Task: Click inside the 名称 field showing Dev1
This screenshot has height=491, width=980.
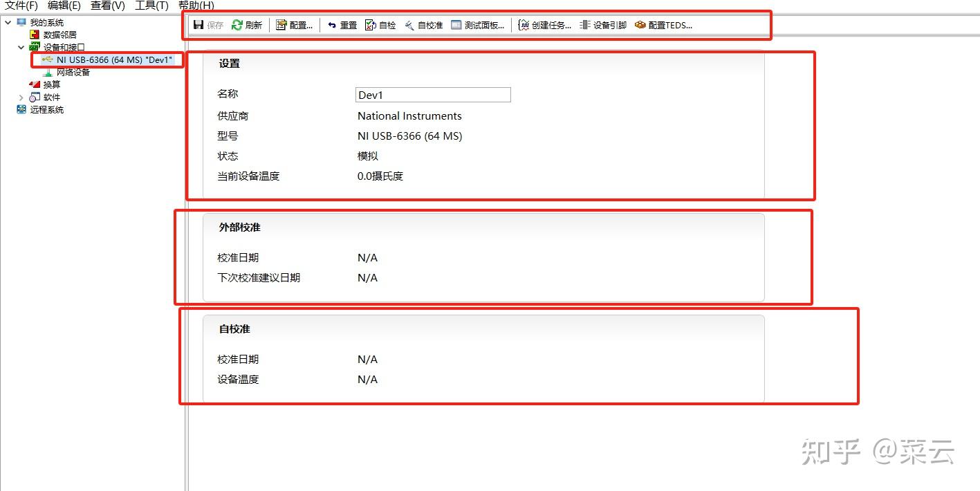Action: point(432,94)
